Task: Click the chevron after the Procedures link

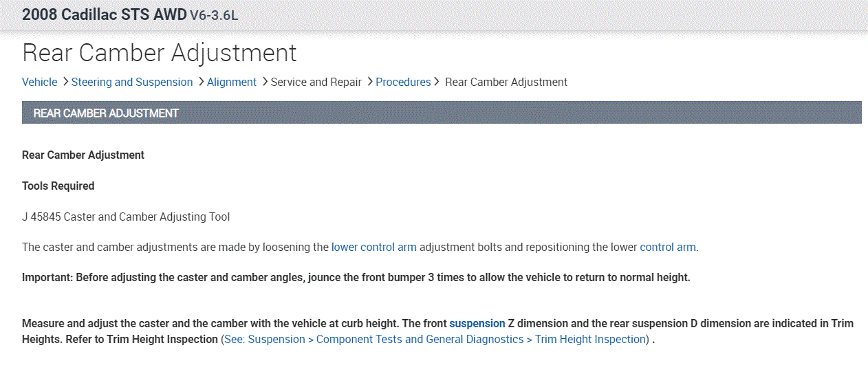Action: (436, 82)
